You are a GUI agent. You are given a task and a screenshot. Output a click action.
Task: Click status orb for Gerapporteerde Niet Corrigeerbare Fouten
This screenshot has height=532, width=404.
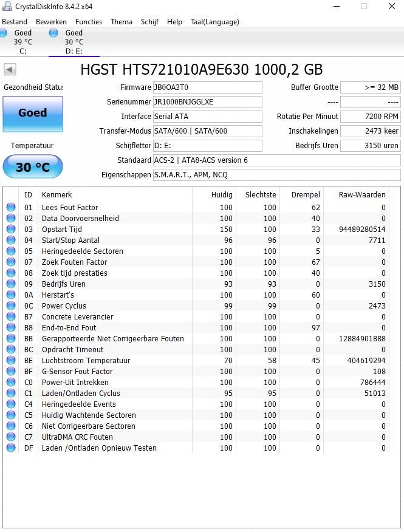(11, 338)
